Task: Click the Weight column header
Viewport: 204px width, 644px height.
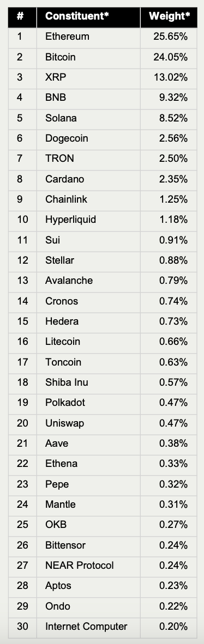Action: pyautogui.click(x=170, y=16)
